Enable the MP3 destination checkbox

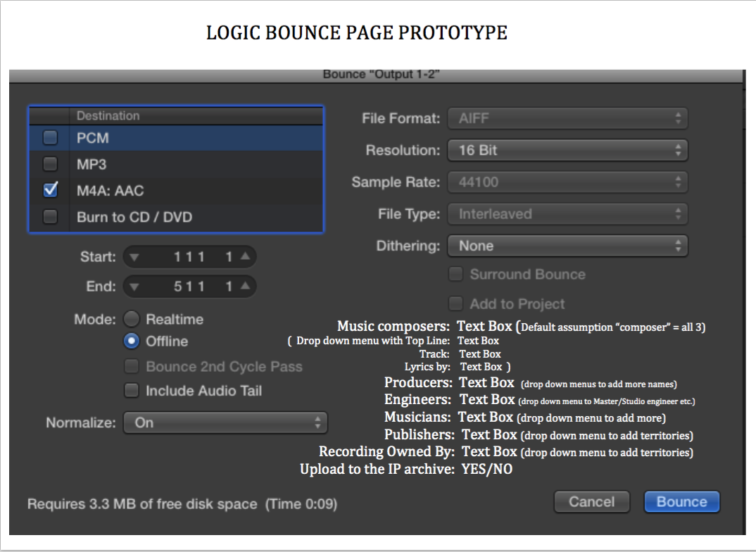pyautogui.click(x=50, y=164)
